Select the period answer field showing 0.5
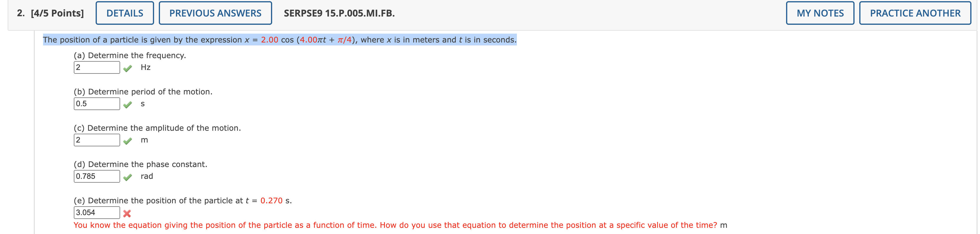 coord(97,103)
